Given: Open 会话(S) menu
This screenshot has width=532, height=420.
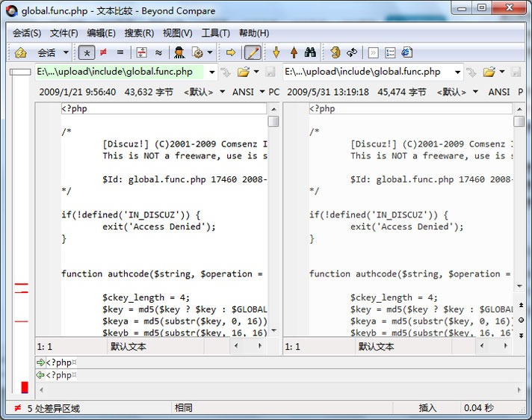Looking at the screenshot, I should (27, 33).
